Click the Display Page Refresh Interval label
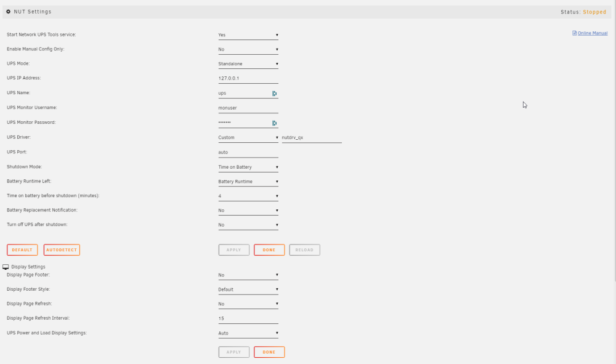 (x=38, y=318)
